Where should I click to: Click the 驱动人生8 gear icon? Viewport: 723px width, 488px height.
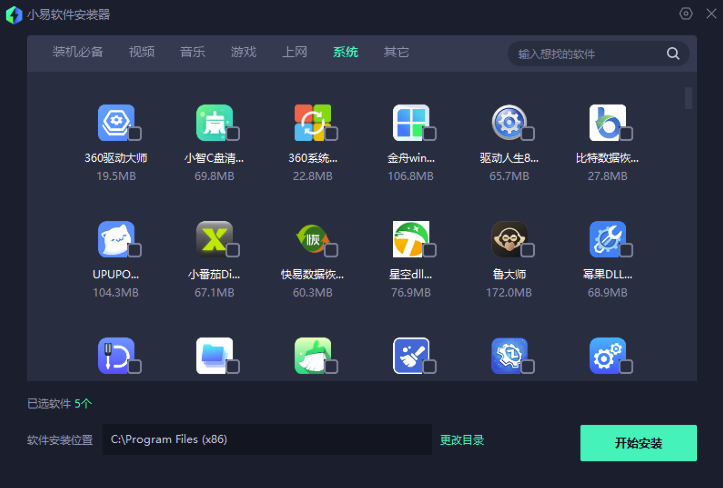point(509,123)
